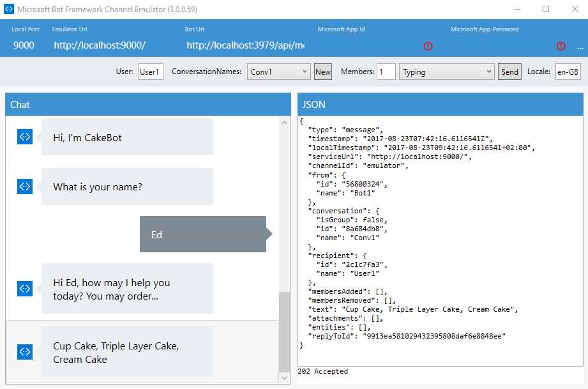Viewport: 588px width, 389px height.
Task: Select the bot icon beside the "Hi Ed" greeting
Action: point(24,289)
